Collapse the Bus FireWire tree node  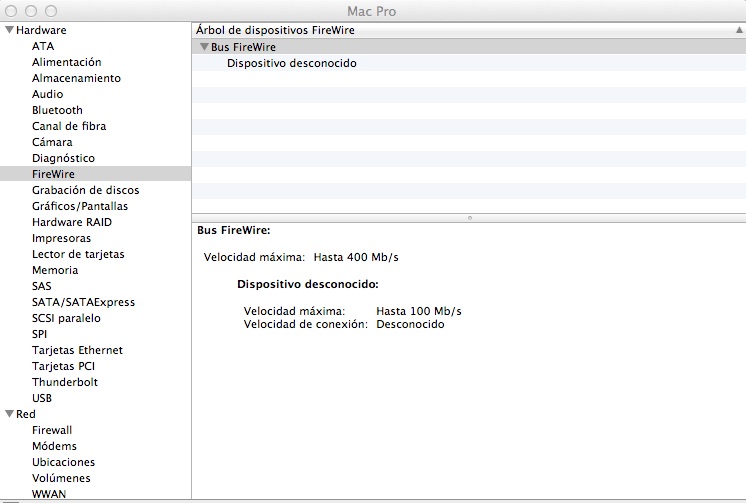[204, 47]
